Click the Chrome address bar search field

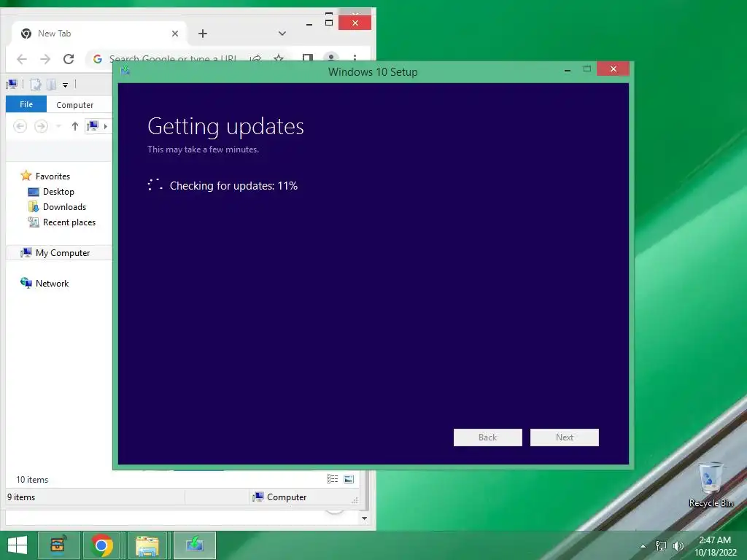[x=173, y=59]
